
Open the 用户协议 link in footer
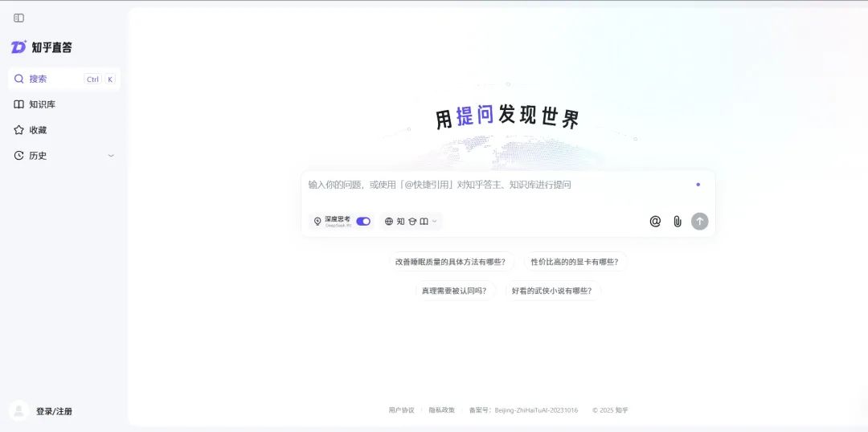401,410
